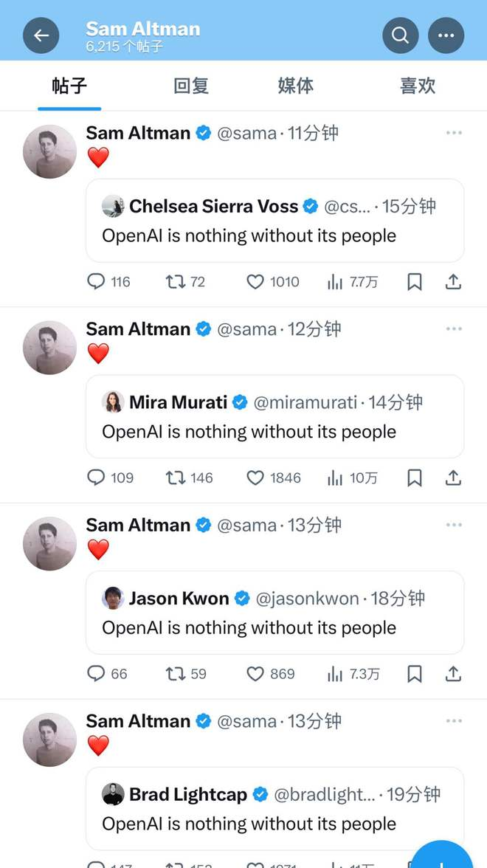The image size is (487, 868).
Task: Open the profile overflow menu in header
Action: coord(446,35)
